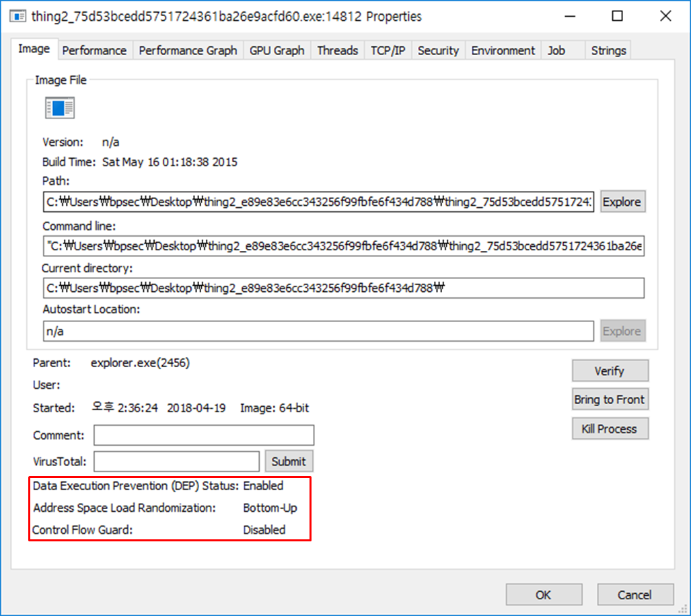Click the title bar application icon
Screen dimensions: 691x616
(x=17, y=16)
